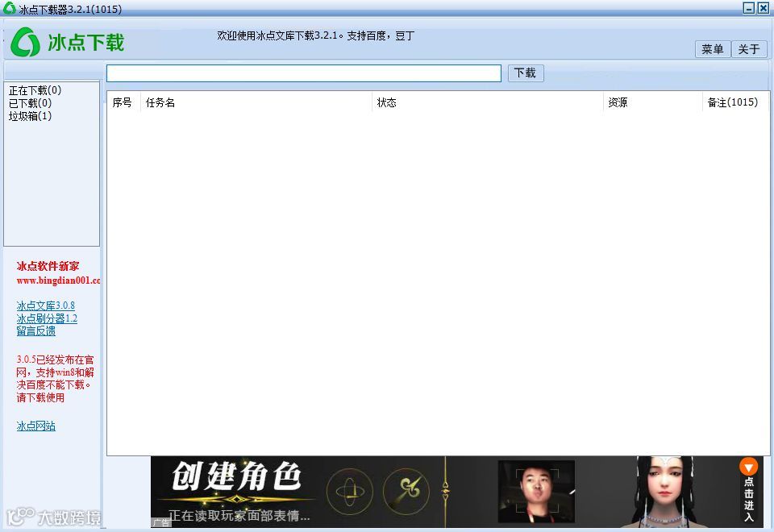The width and height of the screenshot is (774, 532).
Task: Select 正在下载(0) in the sidebar list
Action: (35, 90)
